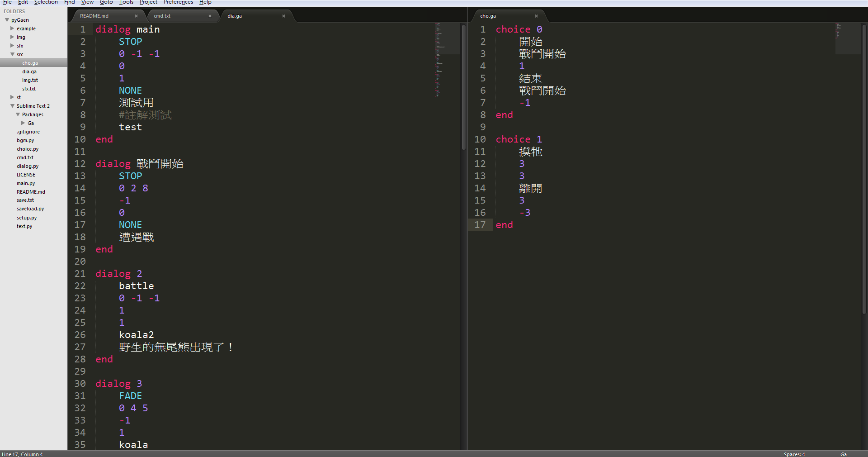Viewport: 868px width, 457px height.
Task: Open sfx.txt in the sidebar
Action: [29, 89]
